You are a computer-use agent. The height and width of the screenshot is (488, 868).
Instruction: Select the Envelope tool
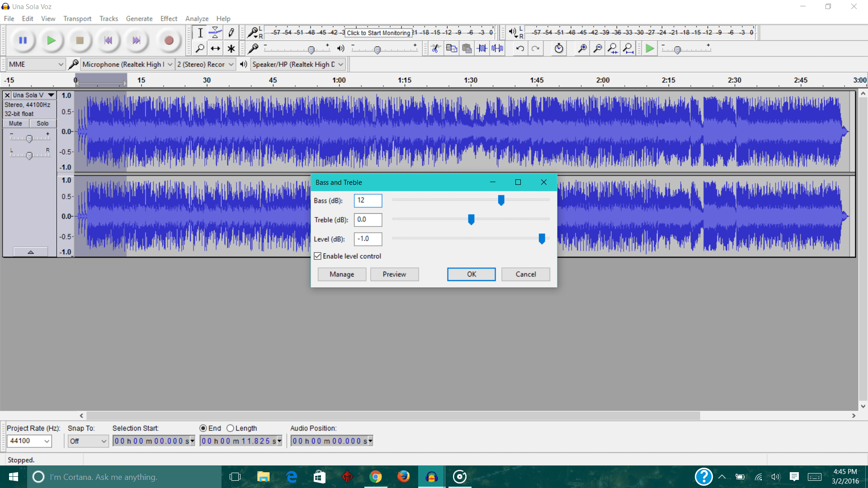215,33
